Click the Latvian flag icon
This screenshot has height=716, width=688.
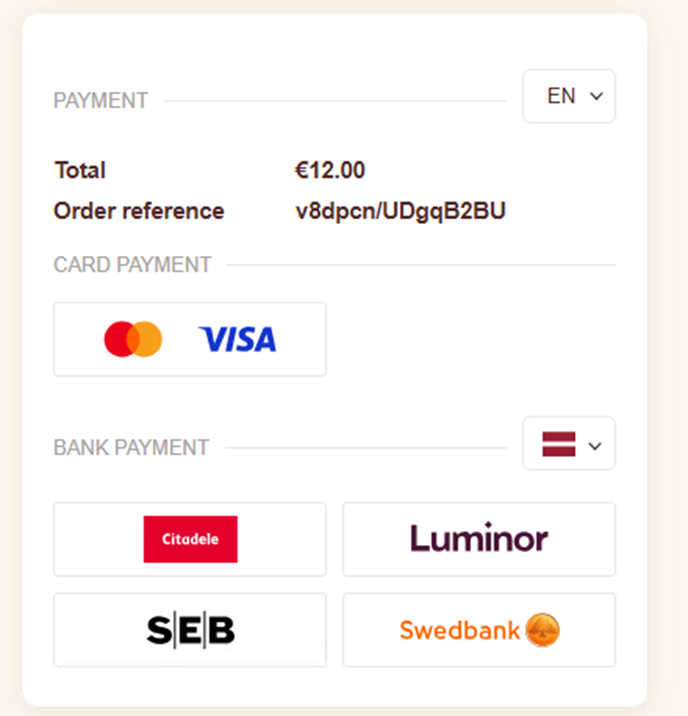point(558,444)
